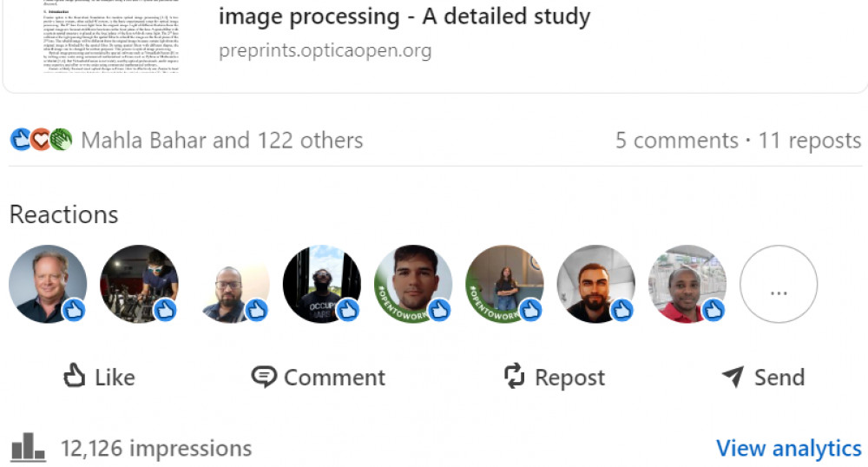868x467 pixels.
Task: Select the fourth reactor's profile picture
Action: [322, 284]
